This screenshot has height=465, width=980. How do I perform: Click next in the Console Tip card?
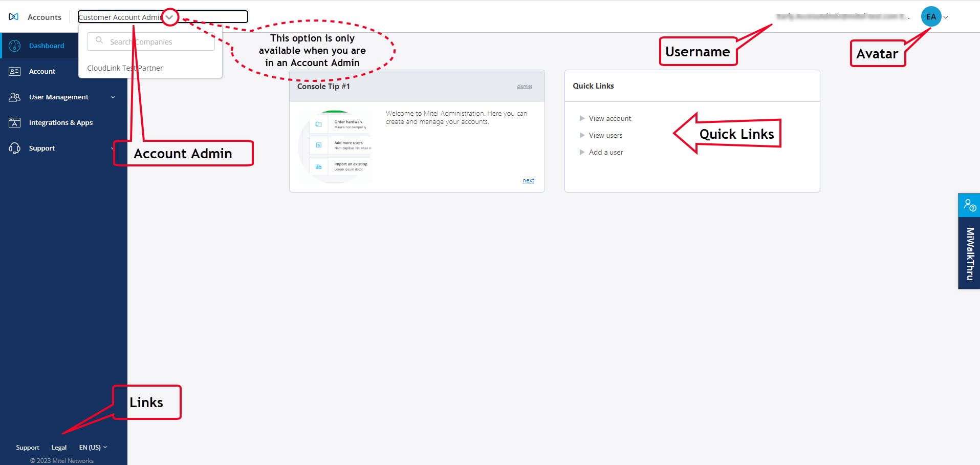tap(528, 180)
